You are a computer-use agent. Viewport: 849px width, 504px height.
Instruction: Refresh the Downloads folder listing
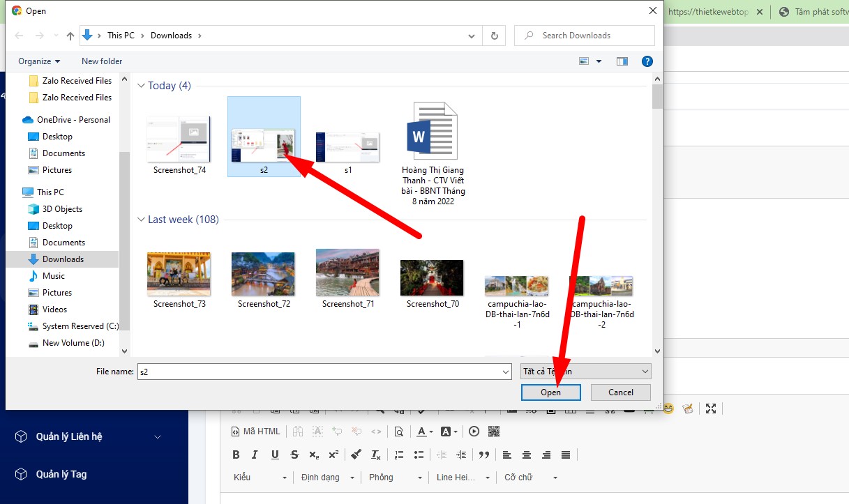click(x=495, y=36)
